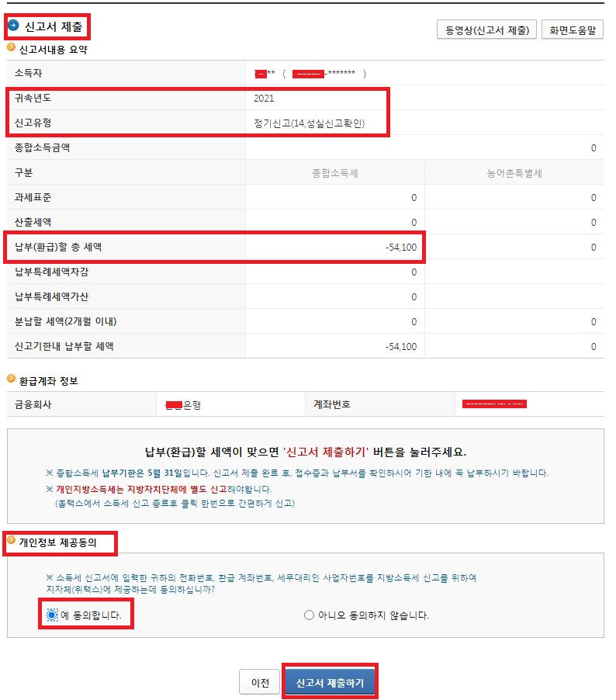Screen dimensions: 616x700
Task: Open the 화면도움말 help button
Action: coord(573,30)
